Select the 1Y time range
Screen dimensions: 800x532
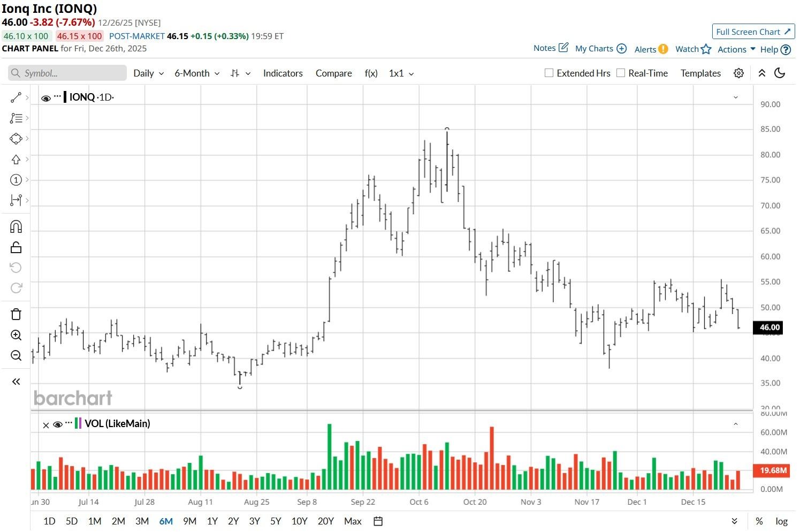(x=212, y=521)
